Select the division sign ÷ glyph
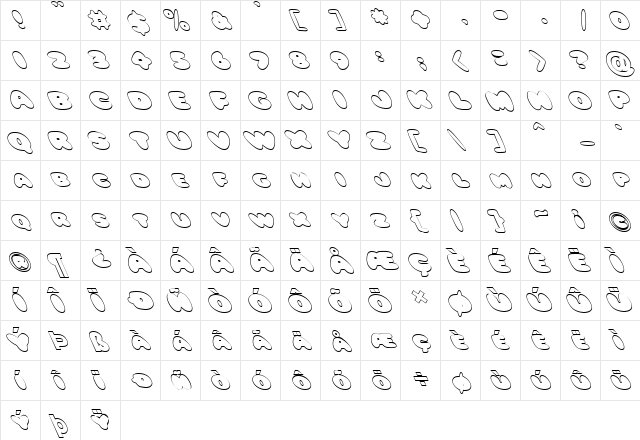The height and width of the screenshot is (440, 640). [420, 380]
